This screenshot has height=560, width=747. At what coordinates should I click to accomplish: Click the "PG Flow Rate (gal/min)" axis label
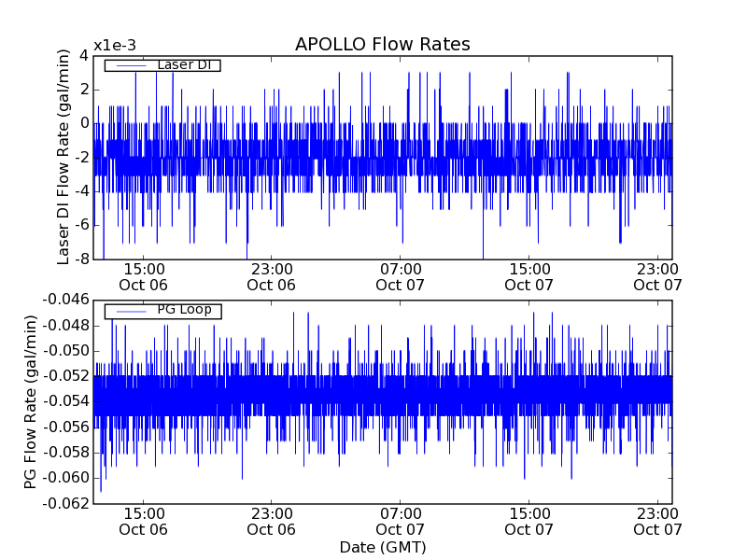coord(31,401)
